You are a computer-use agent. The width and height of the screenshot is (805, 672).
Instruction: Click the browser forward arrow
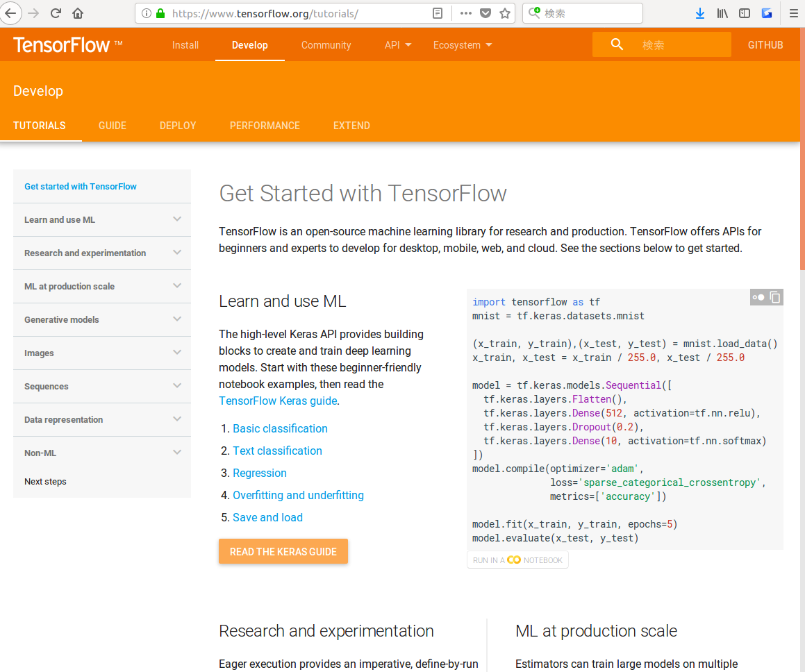[x=33, y=13]
